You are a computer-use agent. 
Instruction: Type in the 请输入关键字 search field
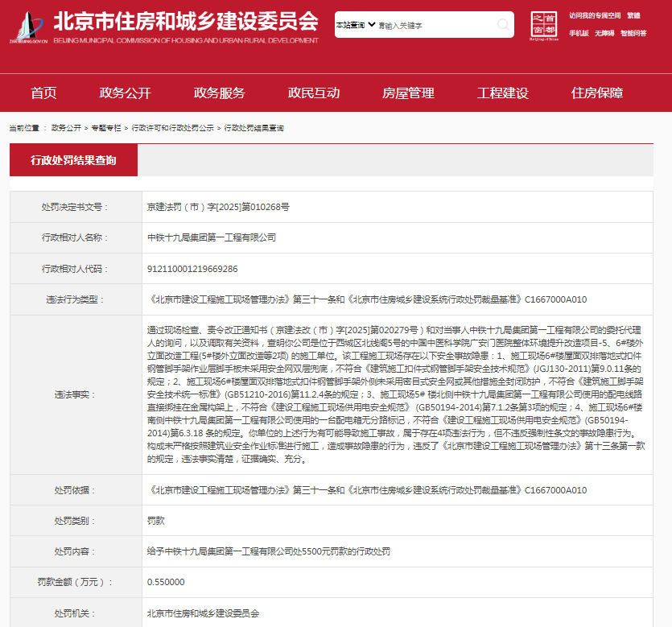tap(433, 26)
